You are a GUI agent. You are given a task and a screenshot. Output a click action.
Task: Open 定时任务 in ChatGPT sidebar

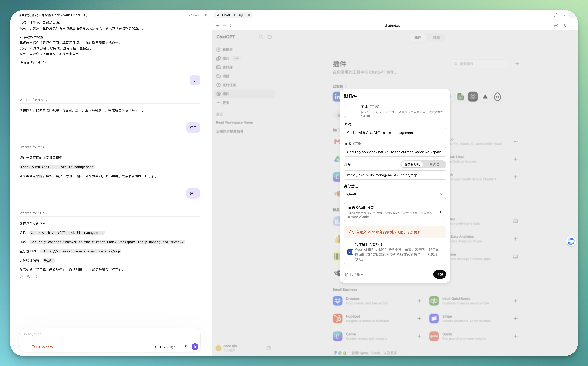coord(244,85)
